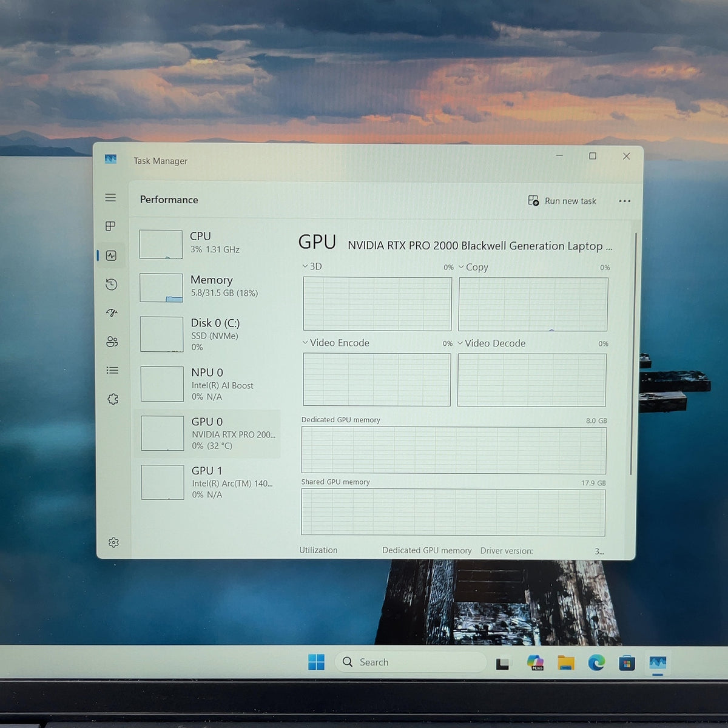
Task: Launch Microsoft Edge from the taskbar
Action: pos(596,663)
